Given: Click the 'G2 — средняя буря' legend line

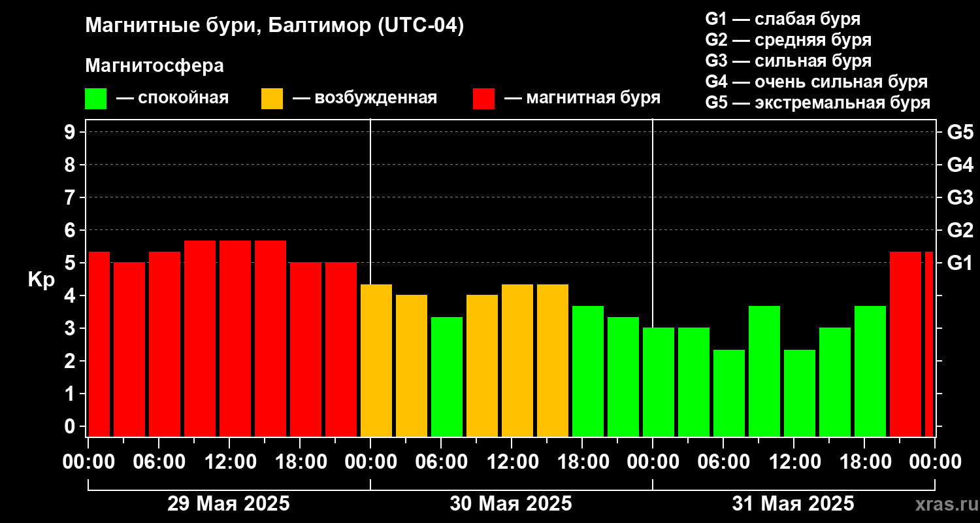Looking at the screenshot, I should pos(789,40).
